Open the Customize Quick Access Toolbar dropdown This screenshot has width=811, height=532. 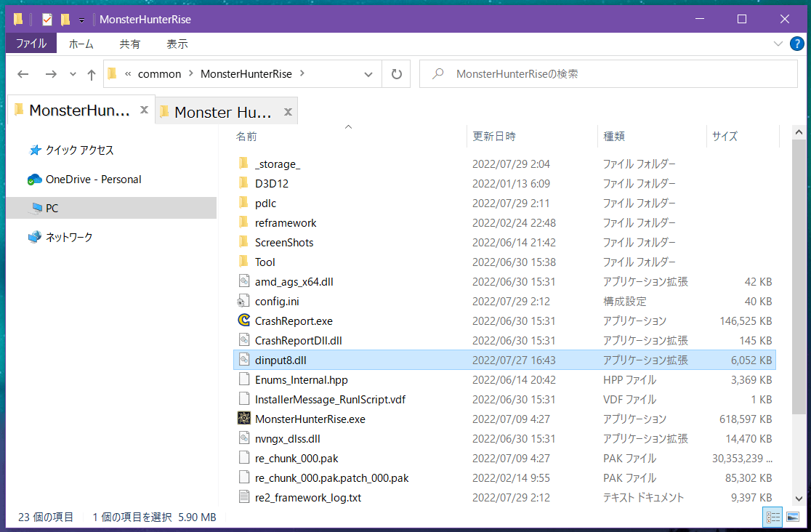click(x=81, y=20)
